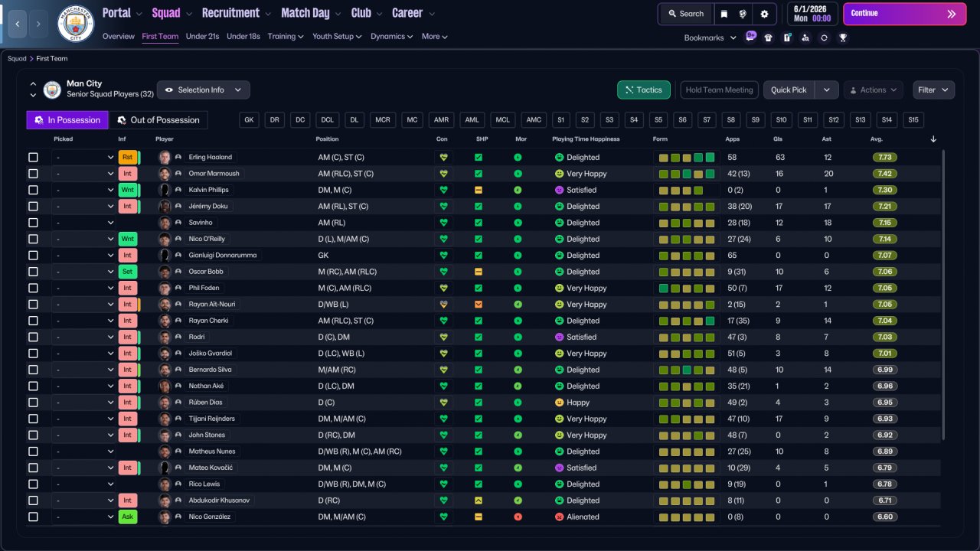
Task: Click the globe world icon
Action: [x=743, y=14]
